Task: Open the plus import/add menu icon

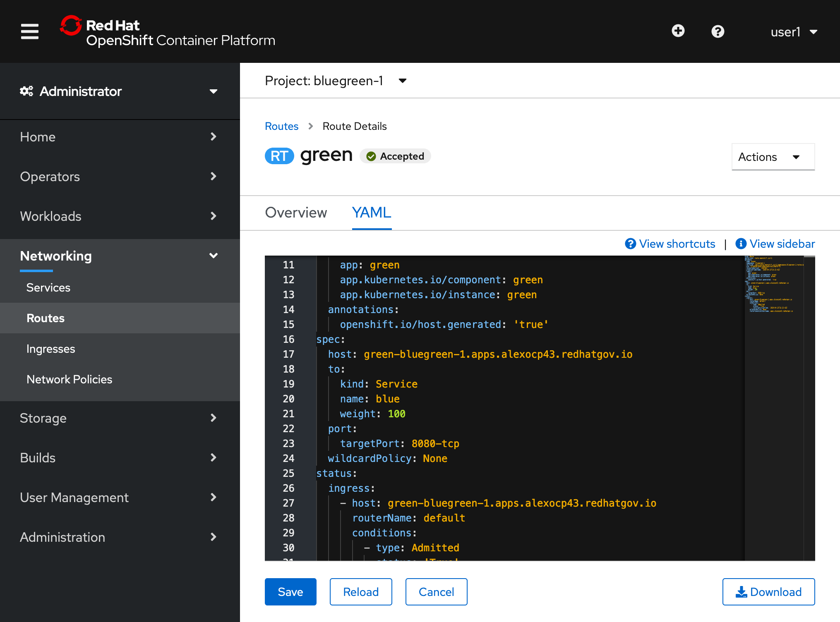Action: click(x=678, y=31)
